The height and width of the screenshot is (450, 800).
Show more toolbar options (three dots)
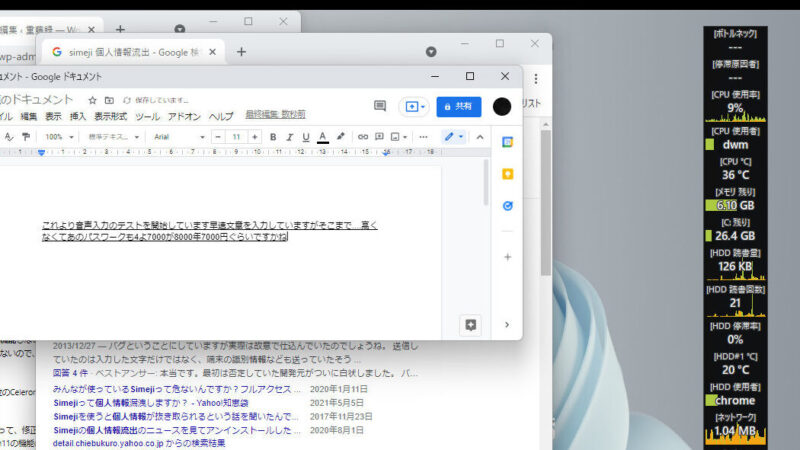423,137
